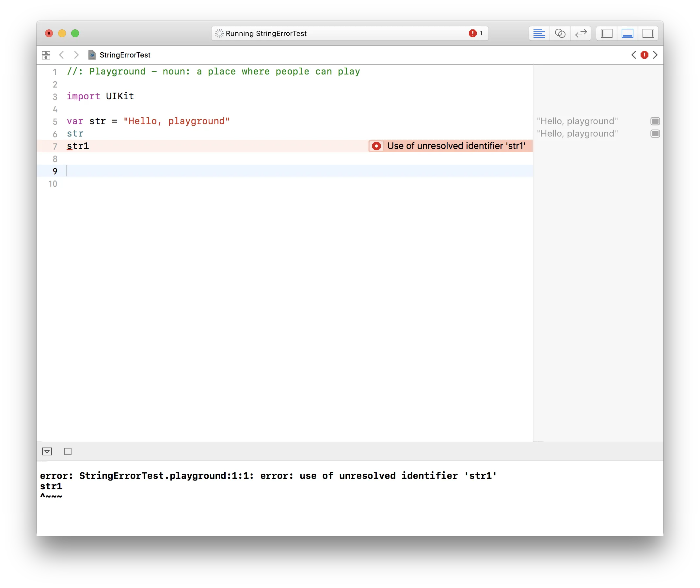Toggle the navigator panel
700x588 pixels.
coord(606,33)
